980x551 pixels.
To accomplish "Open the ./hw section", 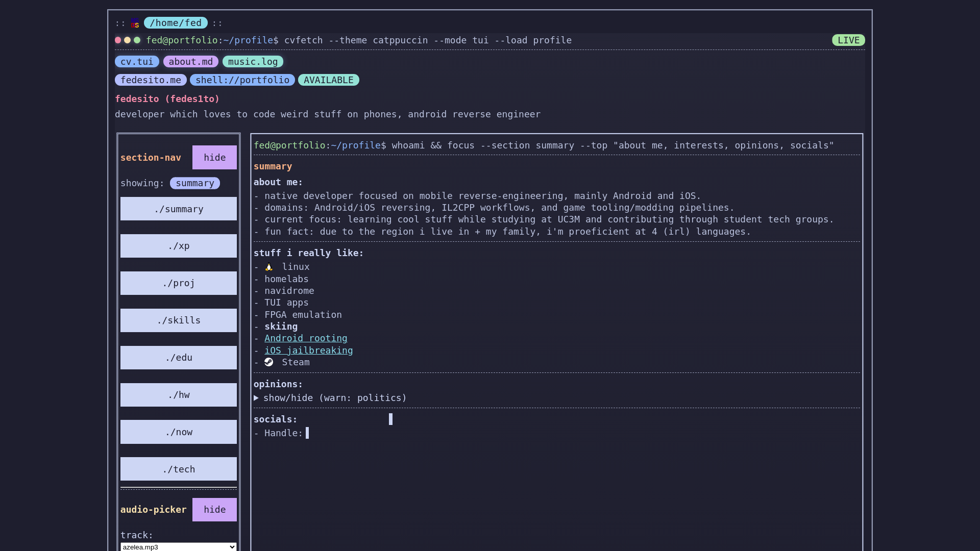I will [x=179, y=395].
